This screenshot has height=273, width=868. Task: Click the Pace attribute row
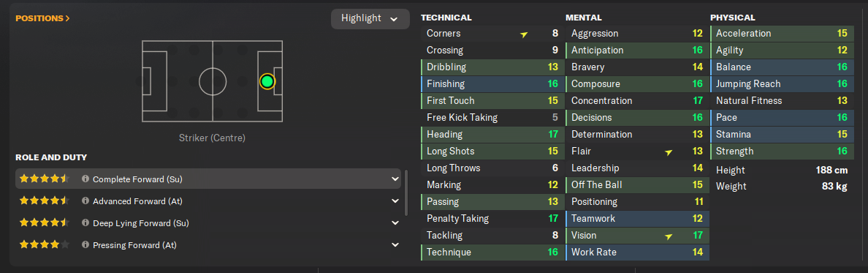(x=782, y=118)
